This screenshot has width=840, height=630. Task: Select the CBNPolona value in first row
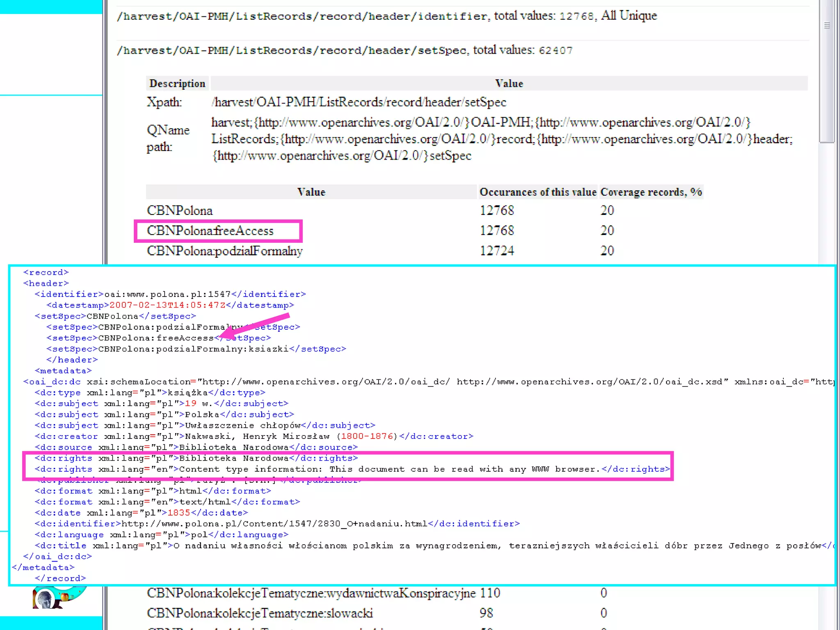pyautogui.click(x=180, y=211)
